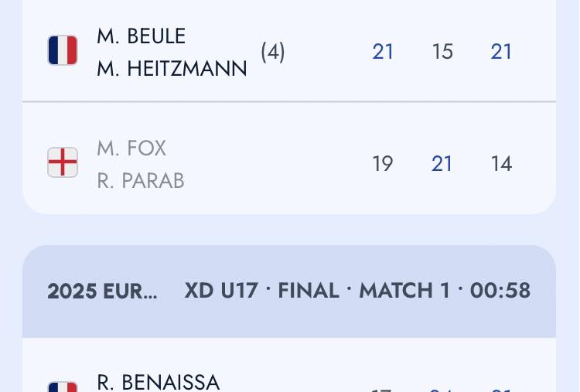Select player name R. PARAB
The width and height of the screenshot is (580, 392).
(x=141, y=180)
